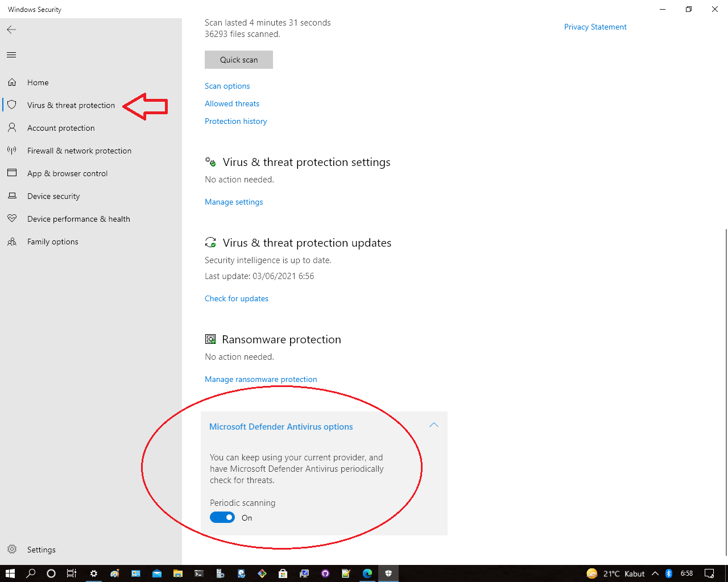The width and height of the screenshot is (728, 582).
Task: Open GitHub Desktop in the taskbar
Action: tap(325, 573)
